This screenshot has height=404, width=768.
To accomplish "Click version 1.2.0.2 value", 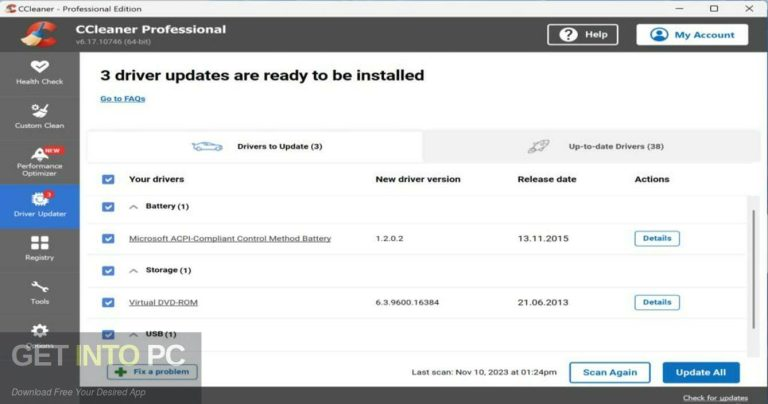I will point(389,238).
